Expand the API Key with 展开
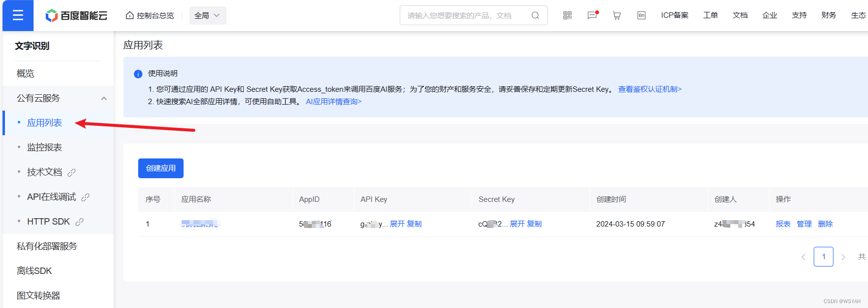The height and width of the screenshot is (308, 868). point(397,224)
